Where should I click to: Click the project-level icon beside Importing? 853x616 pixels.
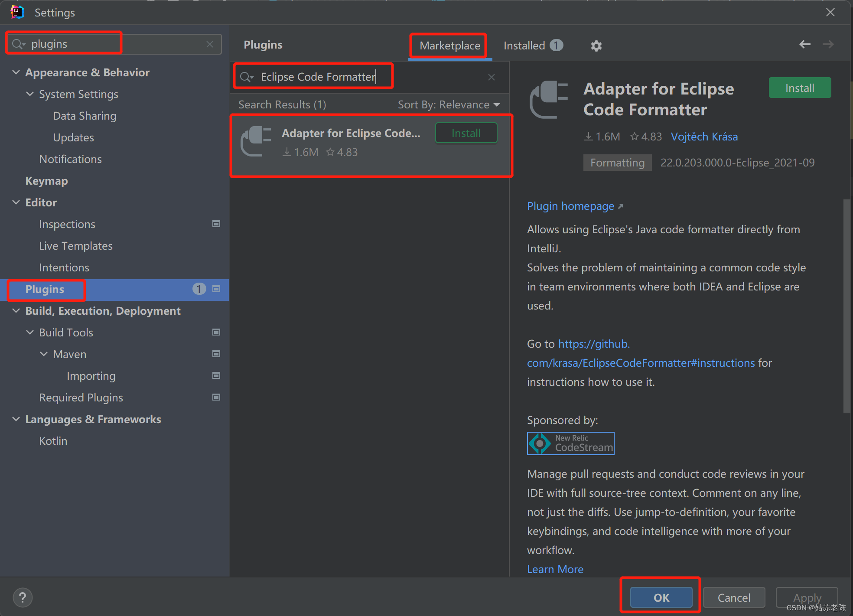[216, 375]
